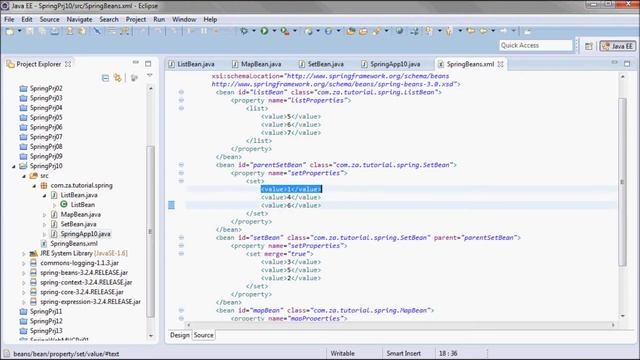Click the spring-core-3.2.4.RELEASE.jar icon
The height and width of the screenshot is (360, 640).
click(x=33, y=292)
